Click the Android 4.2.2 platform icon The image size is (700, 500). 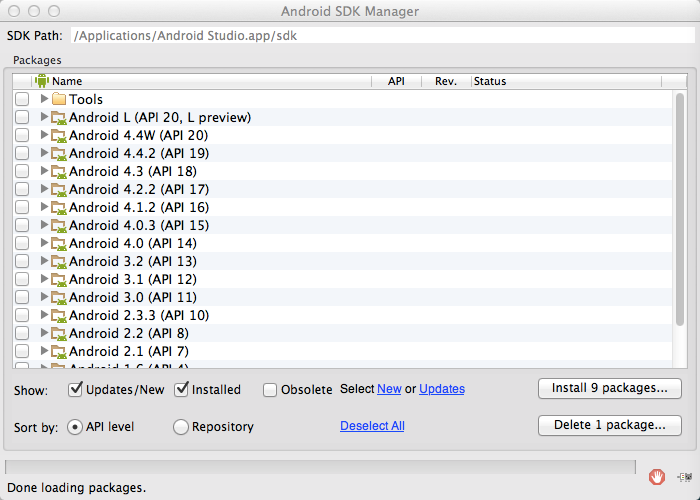point(59,189)
